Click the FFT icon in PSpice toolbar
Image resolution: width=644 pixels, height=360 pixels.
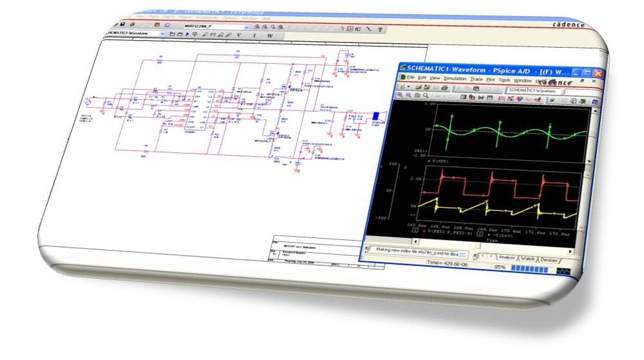tap(472, 97)
